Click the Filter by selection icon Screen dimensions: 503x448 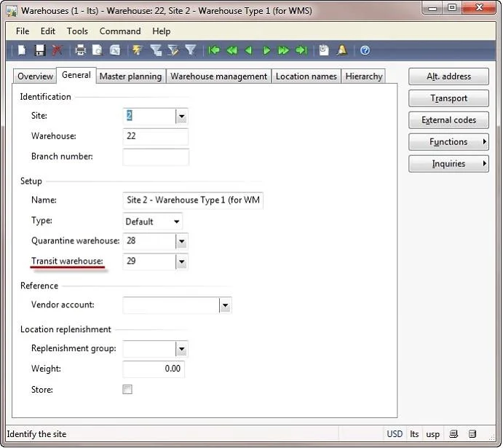(156, 50)
